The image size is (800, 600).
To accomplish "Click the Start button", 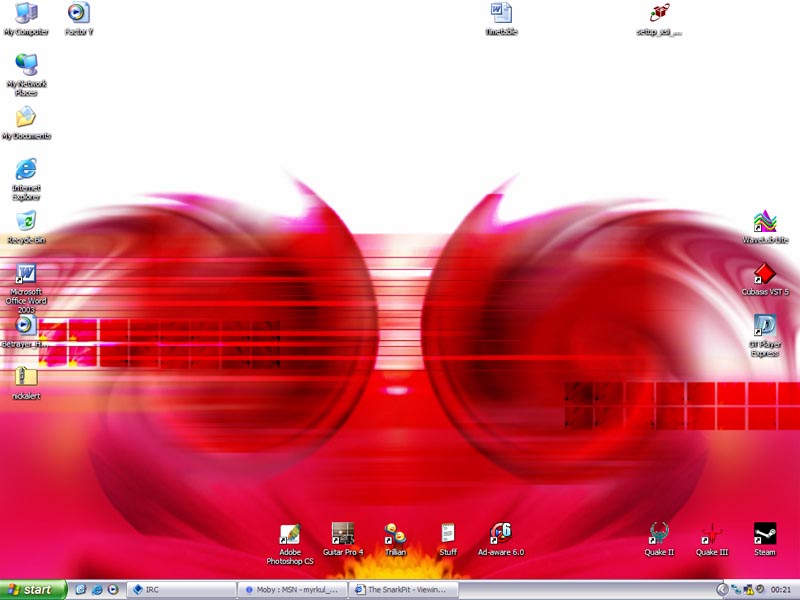I will [34, 590].
